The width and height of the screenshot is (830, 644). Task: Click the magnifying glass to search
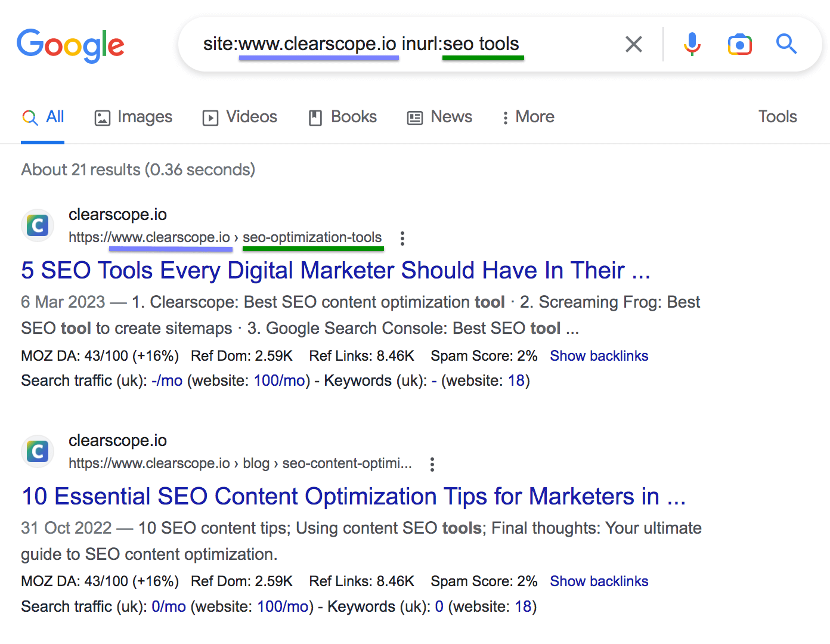(x=786, y=44)
